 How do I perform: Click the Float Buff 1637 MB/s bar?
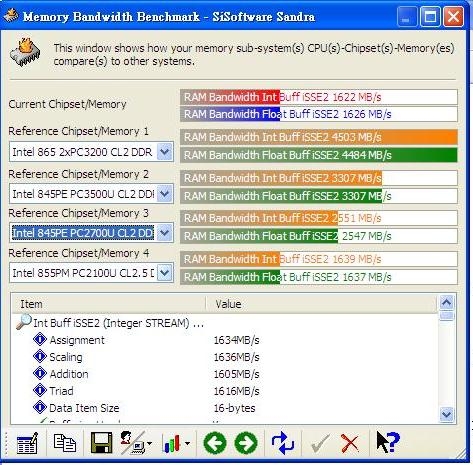pos(319,277)
